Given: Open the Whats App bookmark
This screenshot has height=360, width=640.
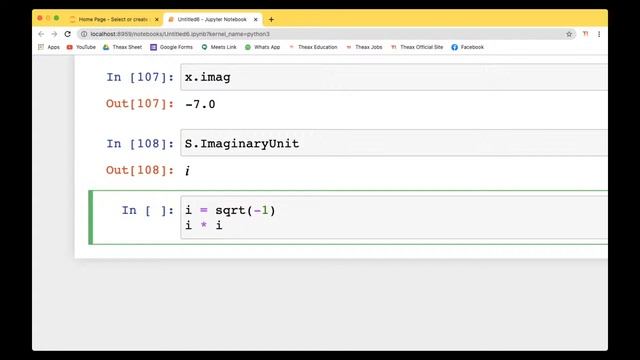Looking at the screenshot, I should (262, 47).
